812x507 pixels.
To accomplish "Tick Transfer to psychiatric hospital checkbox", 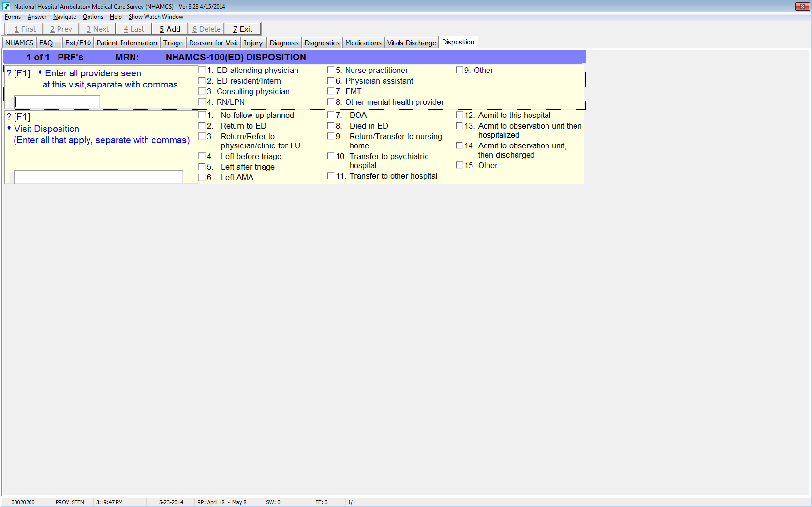I will [331, 156].
